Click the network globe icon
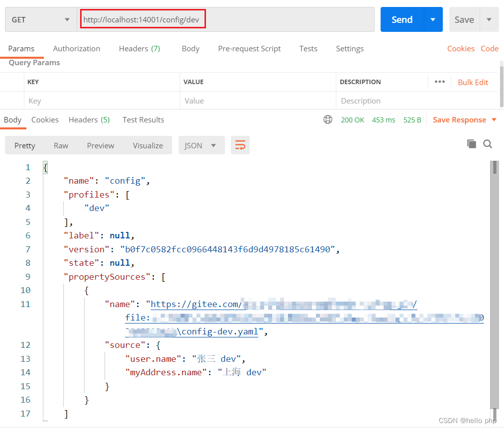 tap(327, 119)
